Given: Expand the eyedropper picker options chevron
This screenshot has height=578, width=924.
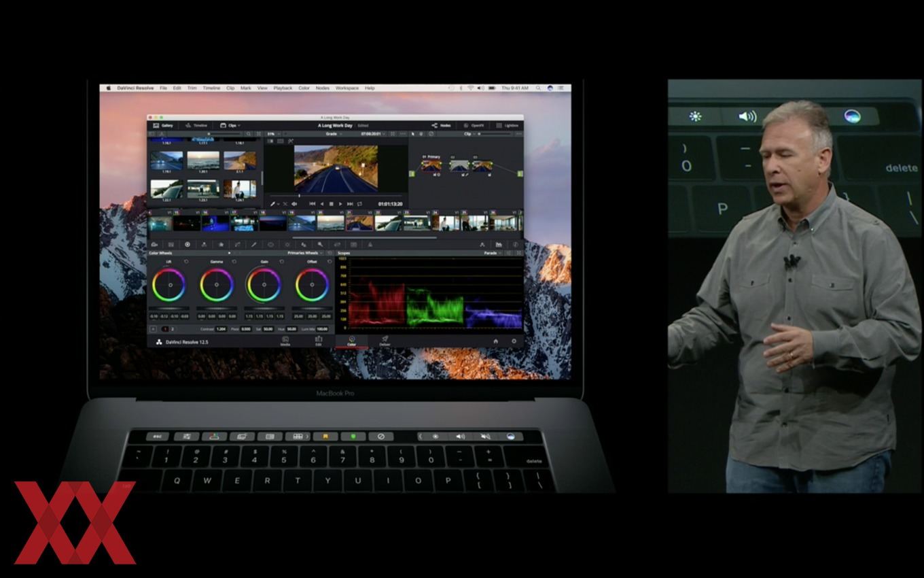Looking at the screenshot, I should point(279,204).
